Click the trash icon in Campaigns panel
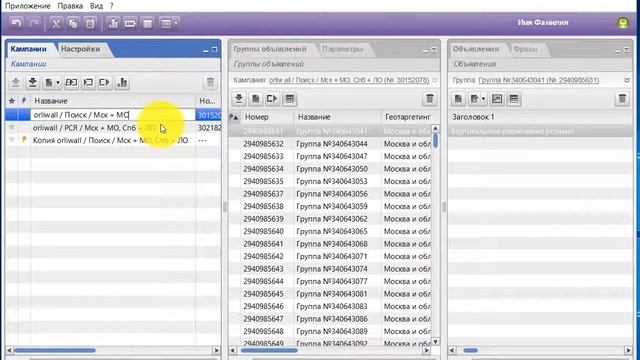The height and width of the screenshot is (360, 640). point(210,82)
